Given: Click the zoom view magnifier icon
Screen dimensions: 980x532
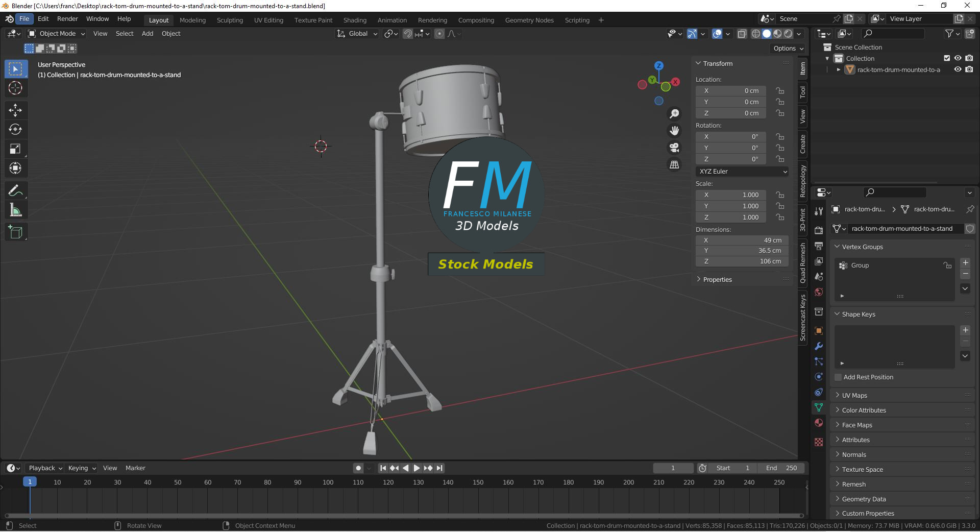Looking at the screenshot, I should tap(674, 114).
